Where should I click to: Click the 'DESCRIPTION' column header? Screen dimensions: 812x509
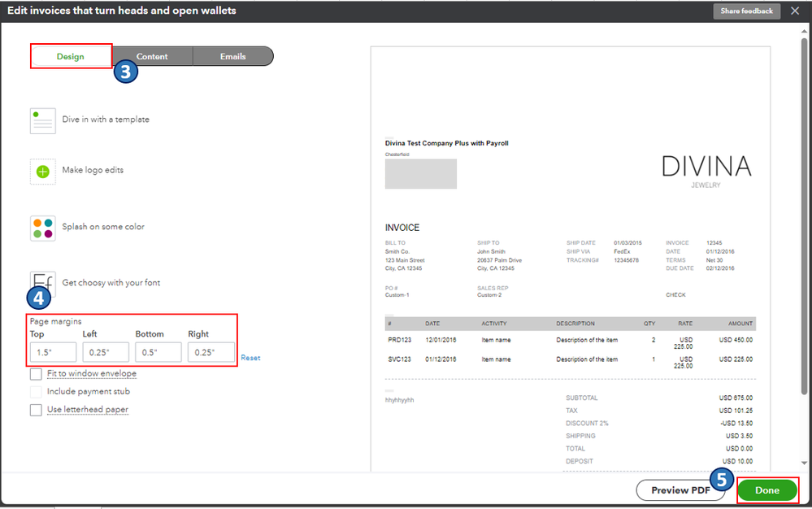coord(575,324)
